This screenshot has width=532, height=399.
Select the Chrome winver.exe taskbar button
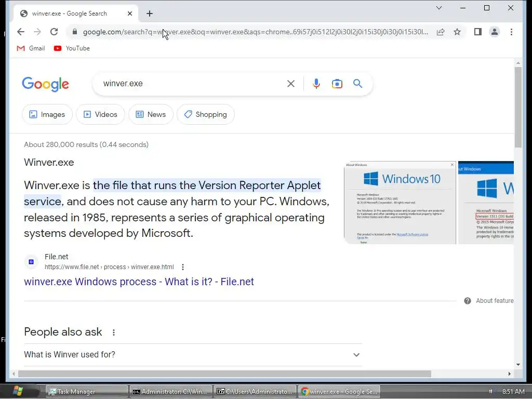[339, 392]
